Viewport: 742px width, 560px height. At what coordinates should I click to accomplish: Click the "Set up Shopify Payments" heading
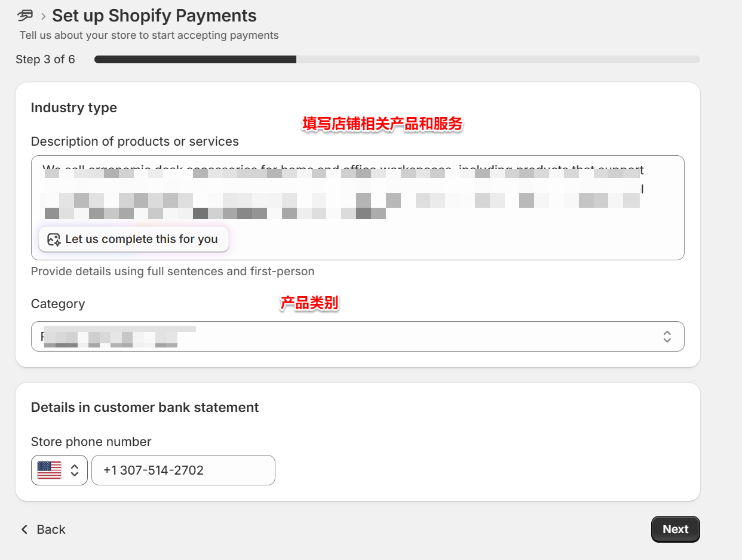point(154,16)
